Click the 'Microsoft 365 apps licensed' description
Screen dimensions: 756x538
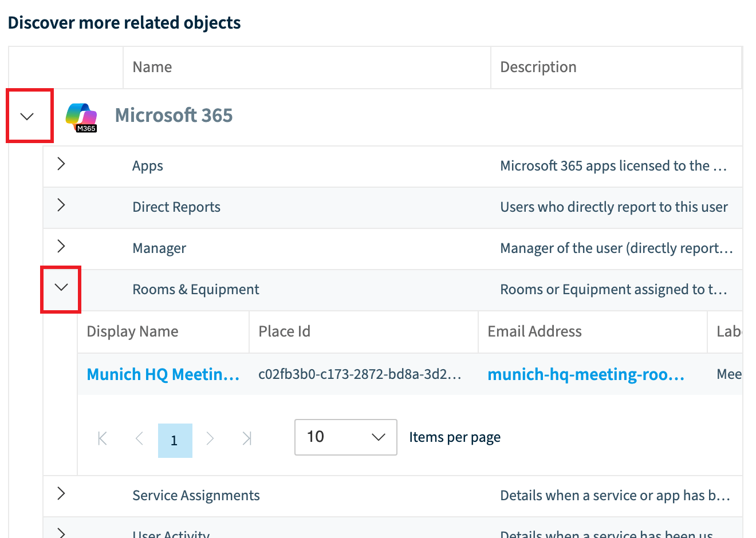tap(613, 166)
